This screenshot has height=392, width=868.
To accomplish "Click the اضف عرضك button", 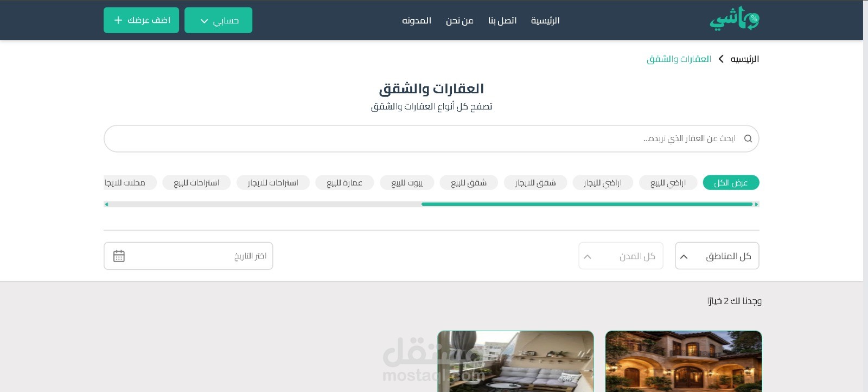I will (141, 20).
